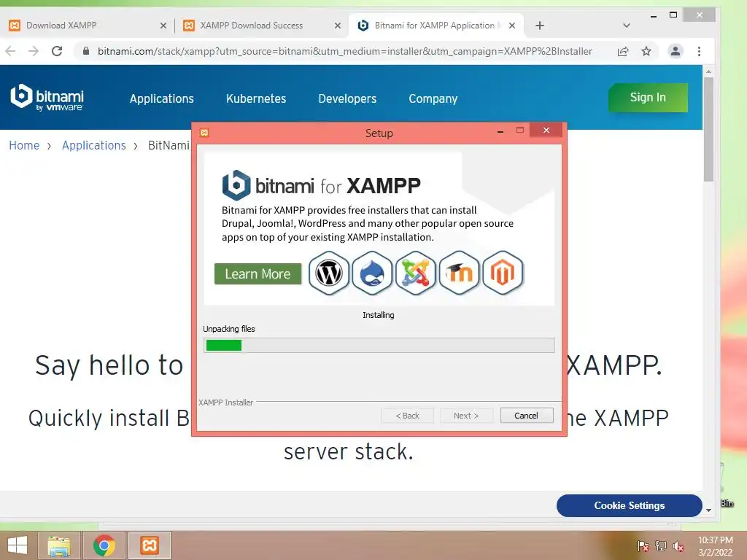The height and width of the screenshot is (560, 747).
Task: View site info via padlock icon
Action: click(x=86, y=51)
